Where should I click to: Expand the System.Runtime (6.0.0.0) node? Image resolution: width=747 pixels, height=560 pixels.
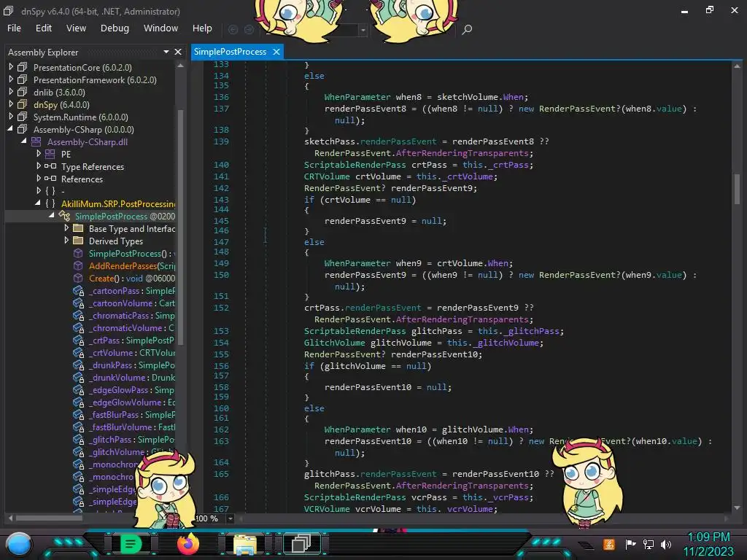pyautogui.click(x=10, y=117)
